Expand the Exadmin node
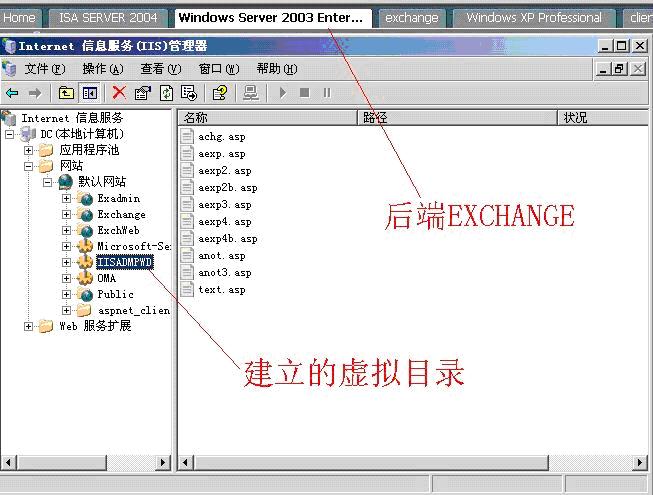 (66, 199)
